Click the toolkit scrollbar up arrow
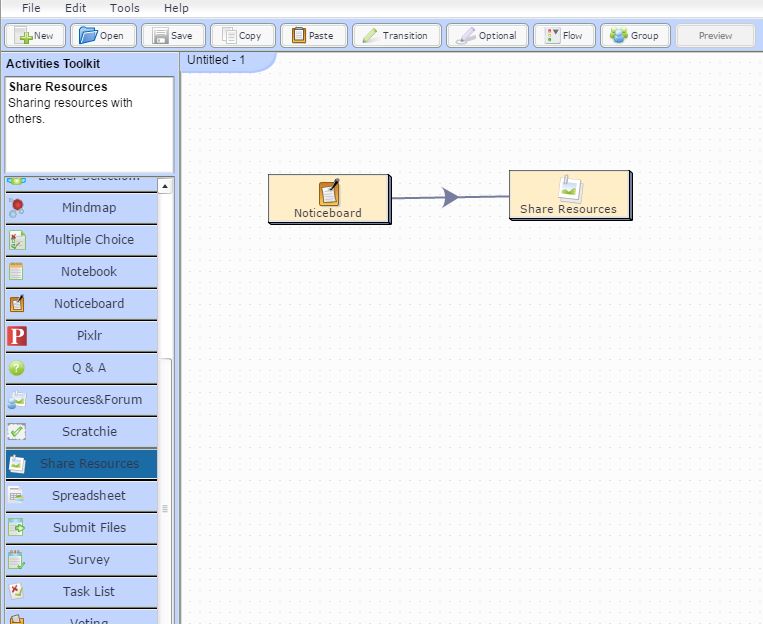 click(165, 186)
